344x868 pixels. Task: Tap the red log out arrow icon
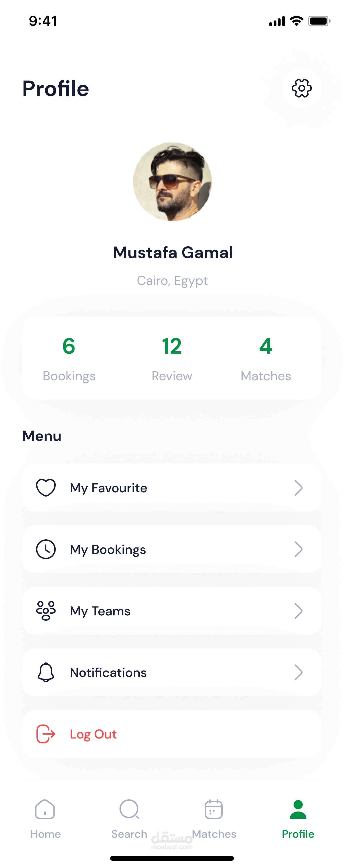click(x=46, y=734)
